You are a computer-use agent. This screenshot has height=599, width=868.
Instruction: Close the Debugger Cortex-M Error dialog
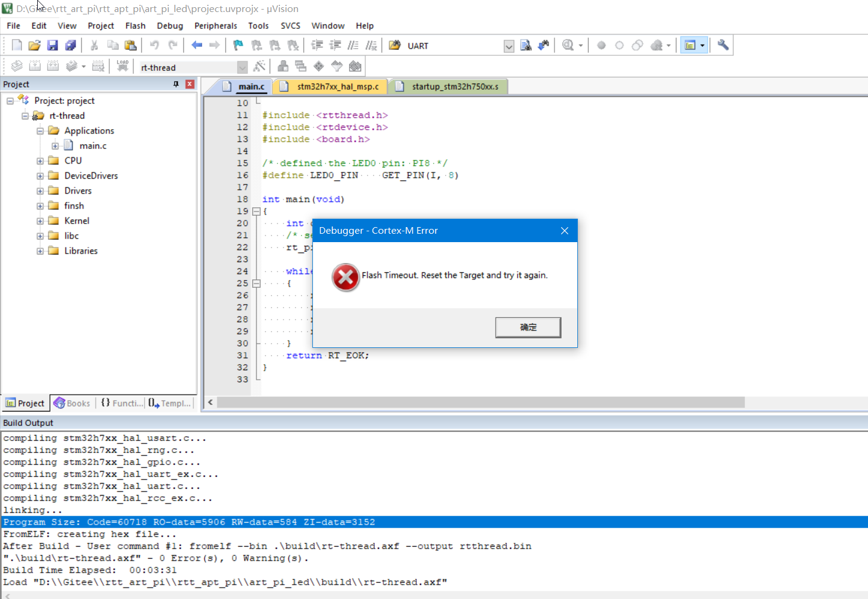565,231
